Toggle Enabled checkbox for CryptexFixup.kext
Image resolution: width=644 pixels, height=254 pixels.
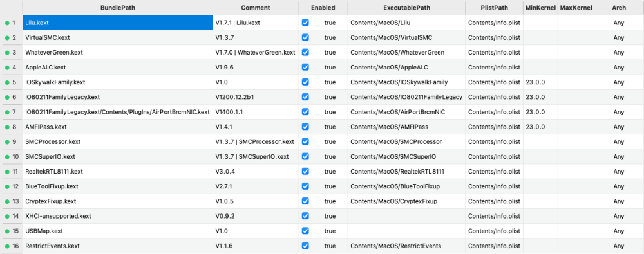click(305, 201)
